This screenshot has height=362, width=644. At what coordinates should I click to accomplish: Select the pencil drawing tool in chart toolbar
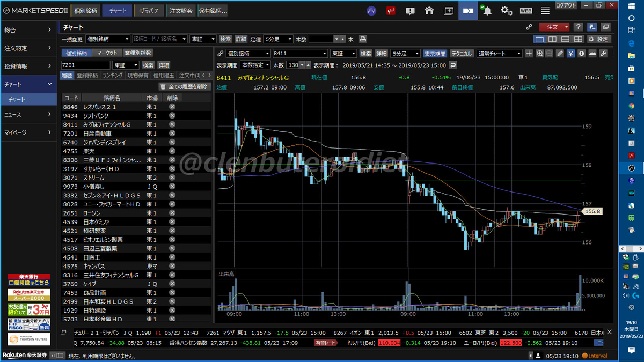pos(560,53)
